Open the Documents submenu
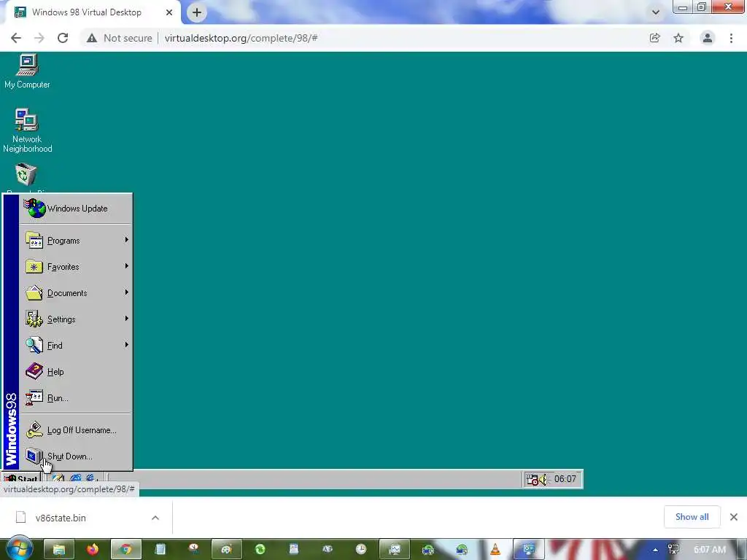This screenshot has height=560, width=747. point(76,293)
